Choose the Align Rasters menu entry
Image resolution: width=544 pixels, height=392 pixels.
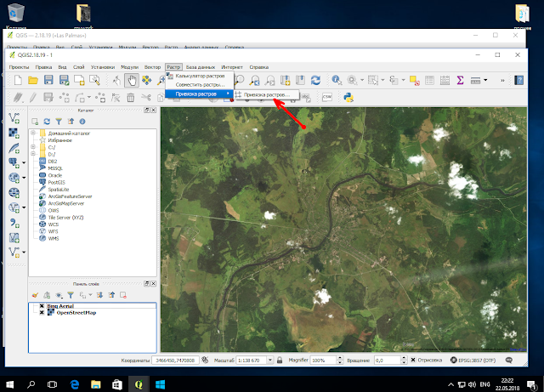[200, 85]
